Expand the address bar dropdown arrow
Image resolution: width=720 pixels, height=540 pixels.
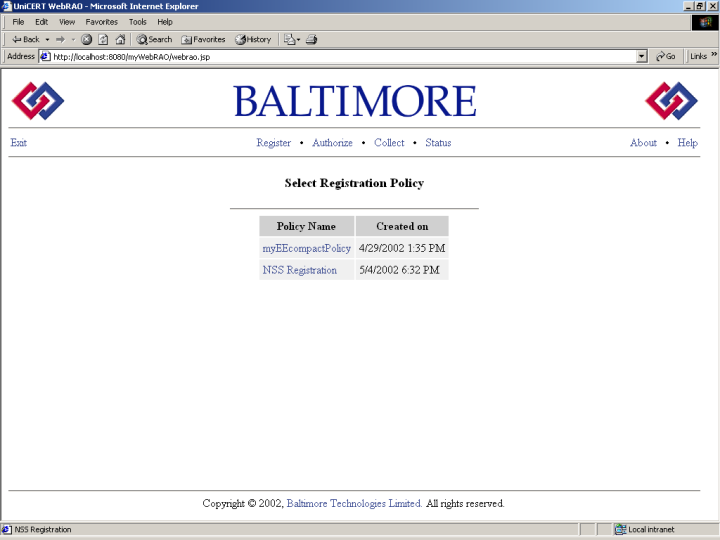click(642, 56)
